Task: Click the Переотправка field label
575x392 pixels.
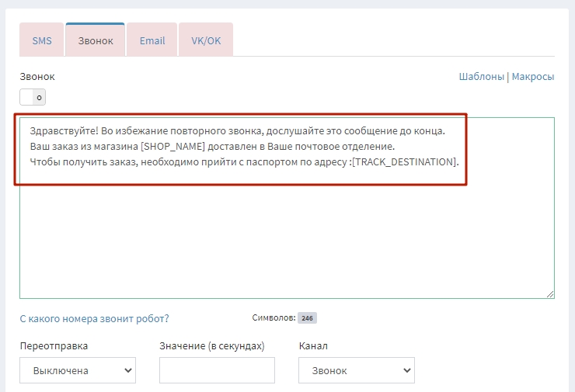Action: click(x=54, y=345)
